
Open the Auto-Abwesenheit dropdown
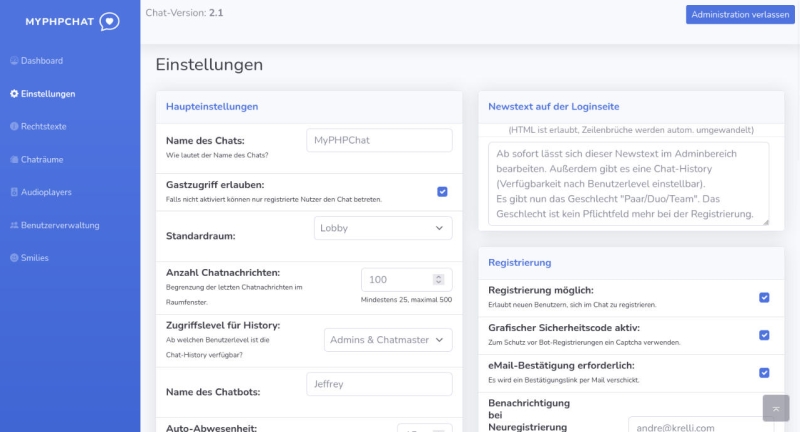tap(424, 428)
